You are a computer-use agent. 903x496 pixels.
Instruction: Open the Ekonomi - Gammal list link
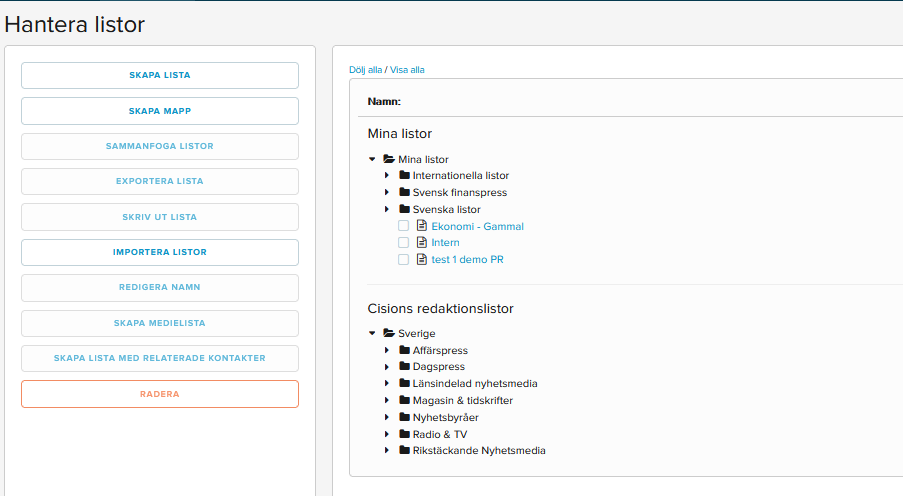(477, 226)
